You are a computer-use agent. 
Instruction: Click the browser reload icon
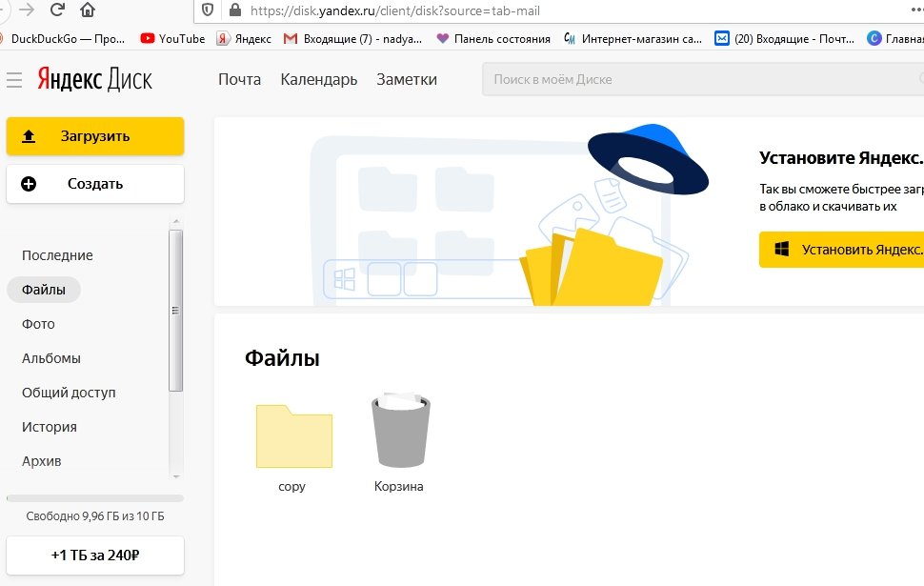[x=57, y=10]
